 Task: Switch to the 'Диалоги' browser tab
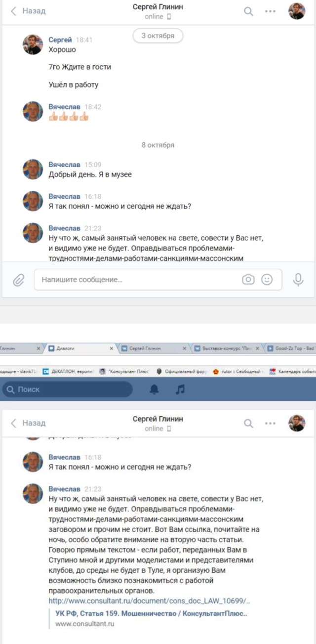pos(79,348)
